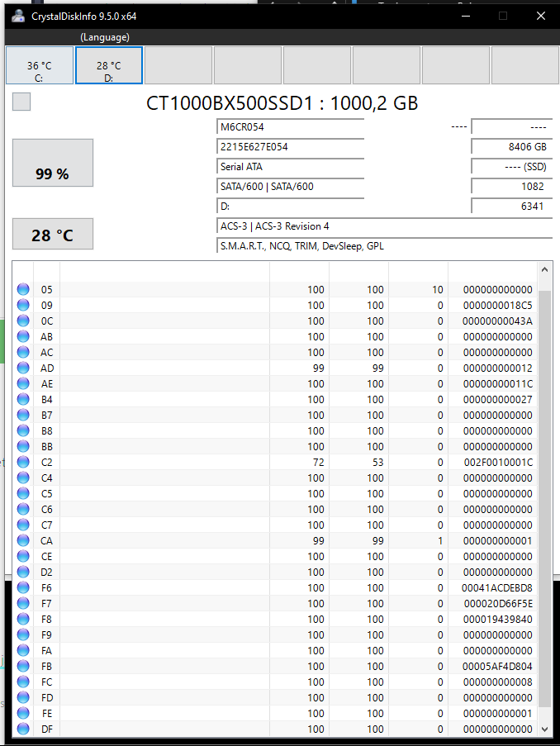Select raw value 0000000018C5 in row 09
Image resolution: width=560 pixels, height=746 pixels.
pos(498,305)
